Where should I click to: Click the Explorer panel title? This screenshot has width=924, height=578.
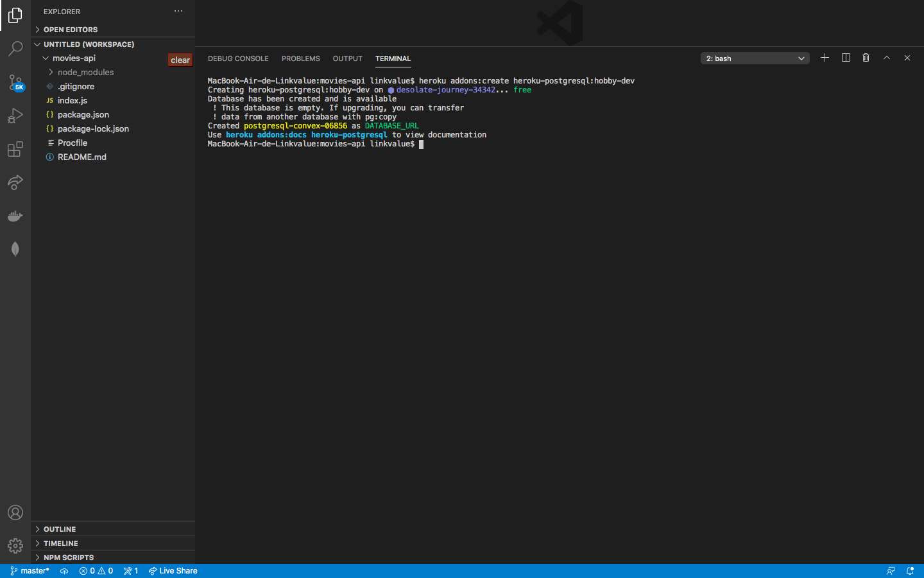[x=62, y=12]
